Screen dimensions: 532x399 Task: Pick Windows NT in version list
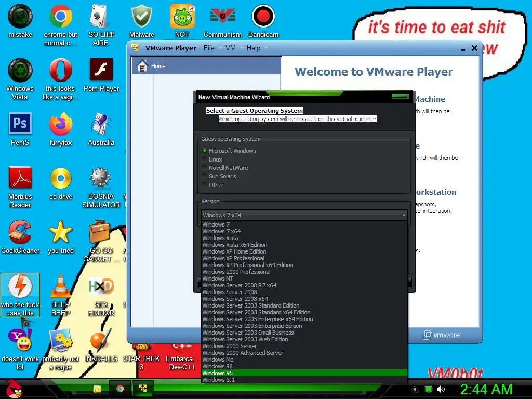[x=304, y=278]
